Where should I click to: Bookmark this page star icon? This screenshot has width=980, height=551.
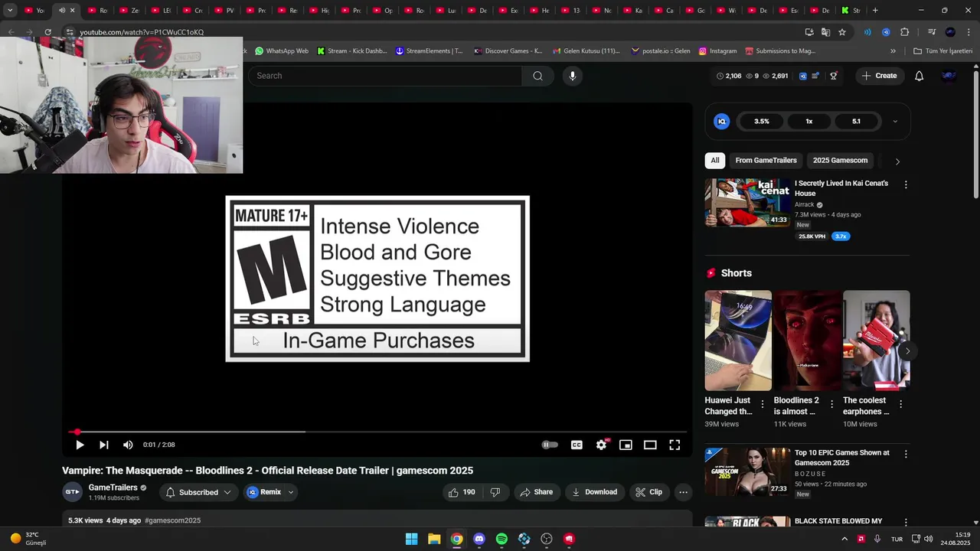click(x=842, y=32)
